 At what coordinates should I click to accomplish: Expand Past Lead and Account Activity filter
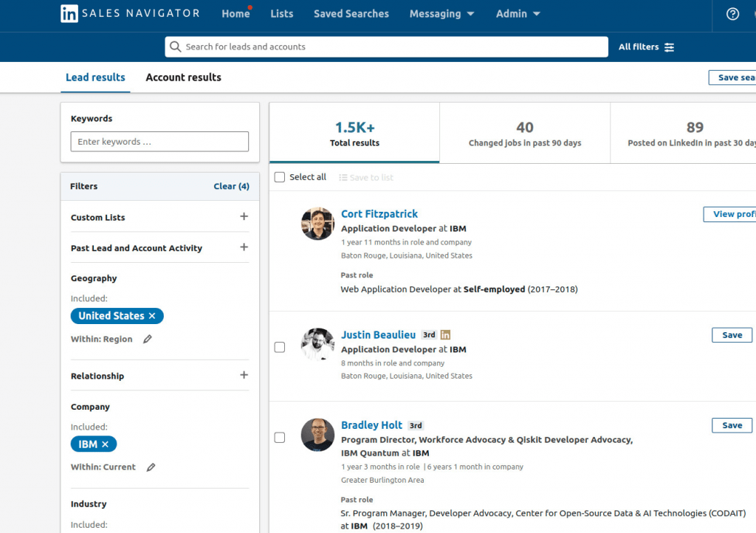[244, 247]
